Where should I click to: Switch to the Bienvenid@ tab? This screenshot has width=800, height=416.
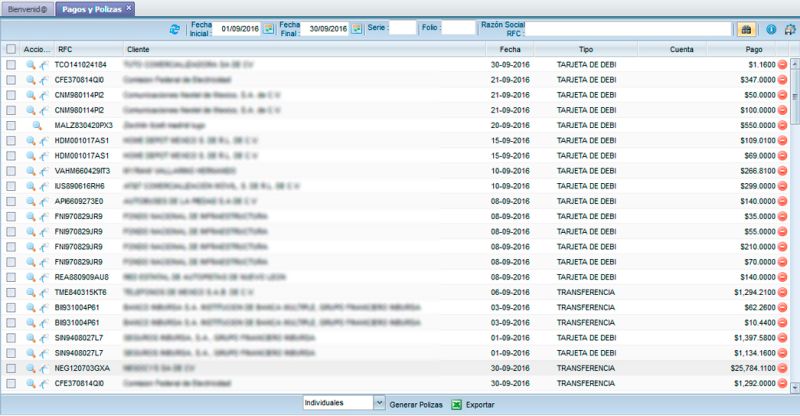(26, 8)
